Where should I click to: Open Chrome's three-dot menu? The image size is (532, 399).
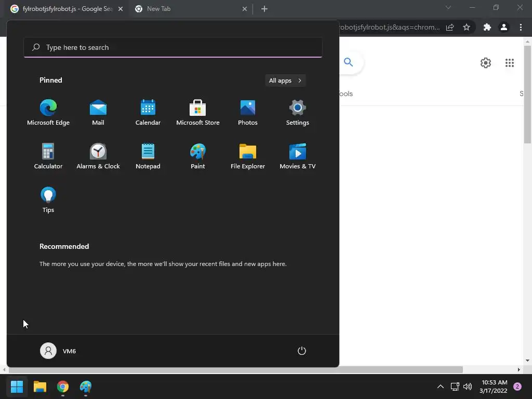tap(521, 27)
